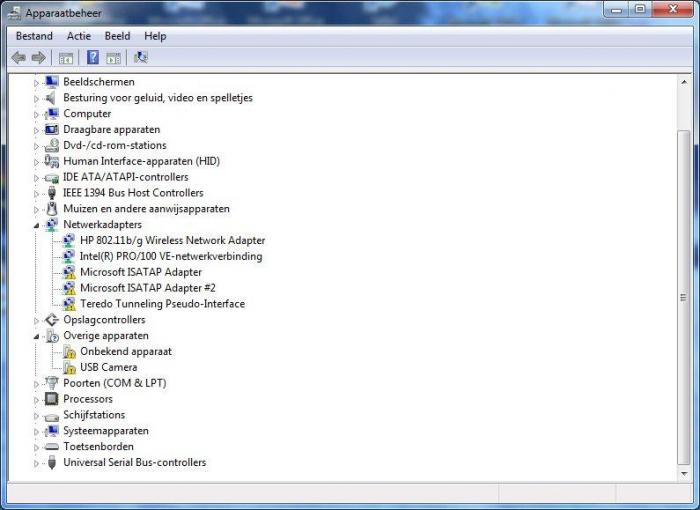700x510 pixels.
Task: Click the HP 802.11b/g Wireless adapter icon
Action: click(69, 241)
